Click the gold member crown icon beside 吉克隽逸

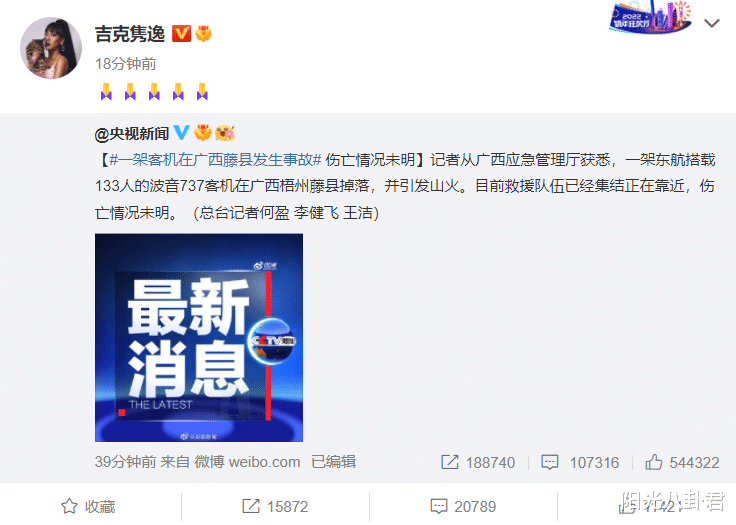(x=203, y=34)
